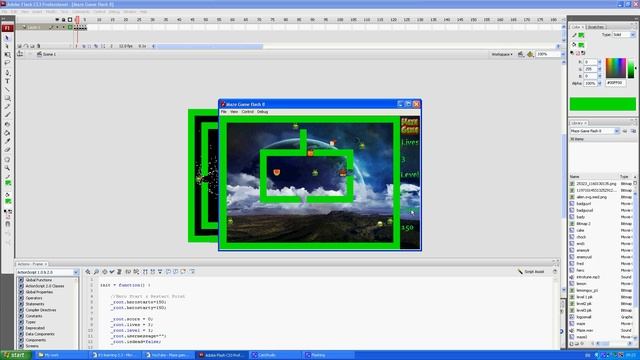Click hex color value input field
This screenshot has height=360, width=640.
pos(616,83)
